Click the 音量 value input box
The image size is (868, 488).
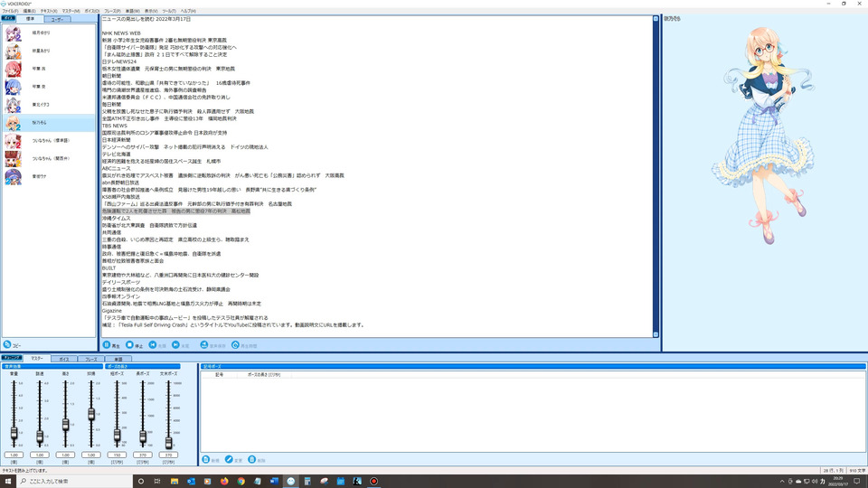(x=14, y=455)
